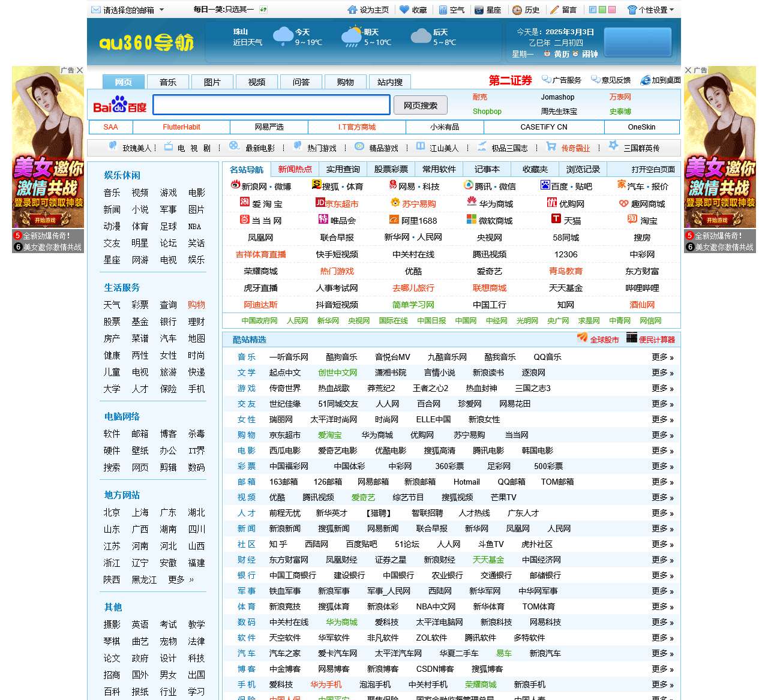Expand 更多 in the 新闻 row
Image resolution: width=768 pixels, height=700 pixels.
pos(662,528)
